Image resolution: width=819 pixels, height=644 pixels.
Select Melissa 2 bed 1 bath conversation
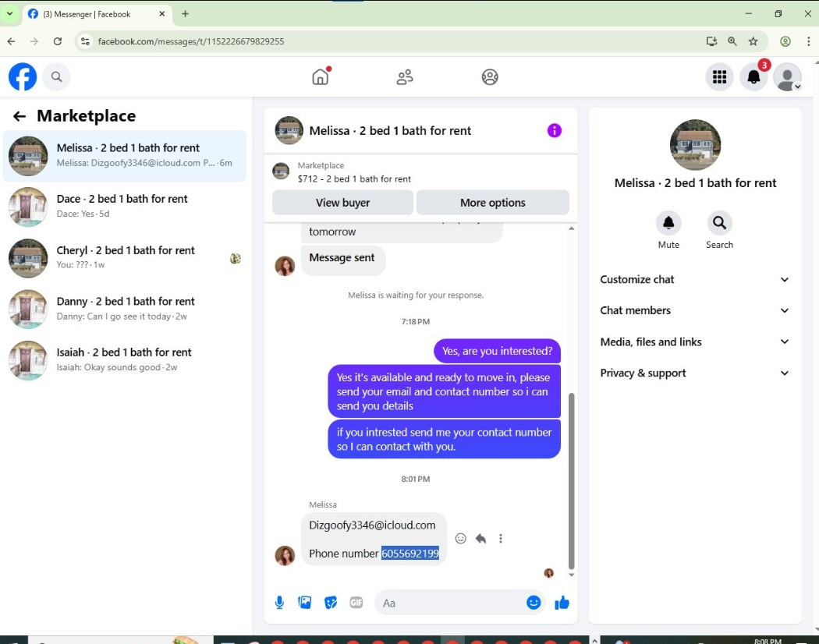pyautogui.click(x=124, y=156)
